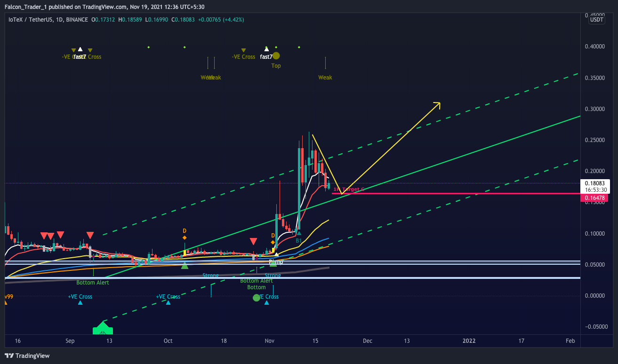Click the 0.20000 price axis label
Viewport: 618px width, 364px height.
(594, 171)
